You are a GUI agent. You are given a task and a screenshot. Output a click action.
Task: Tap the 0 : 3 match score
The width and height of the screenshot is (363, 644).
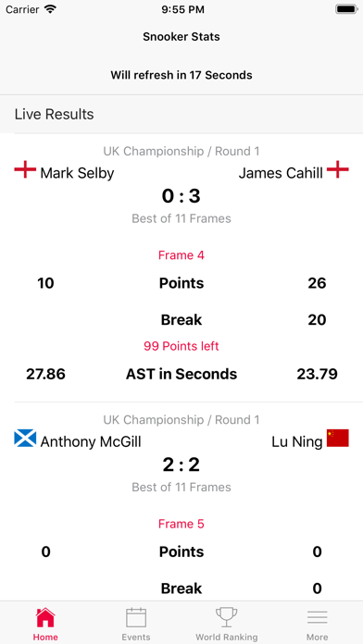(181, 196)
